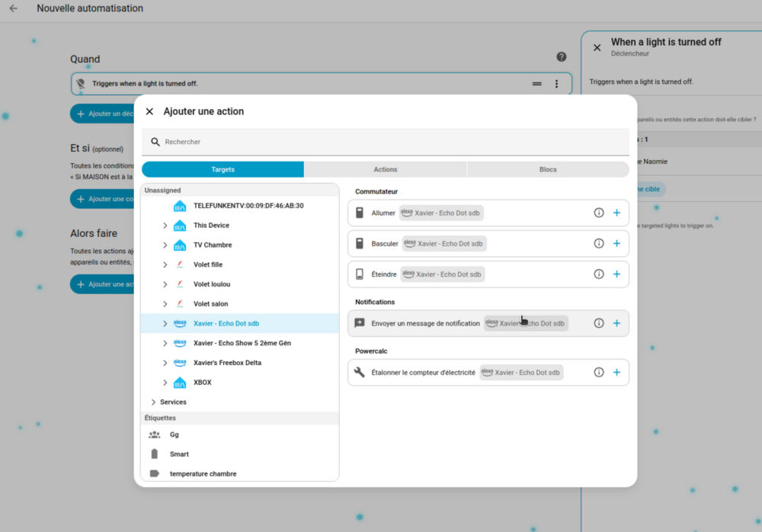Click the Powercalc wrench icon
This screenshot has width=762, height=532.
360,373
